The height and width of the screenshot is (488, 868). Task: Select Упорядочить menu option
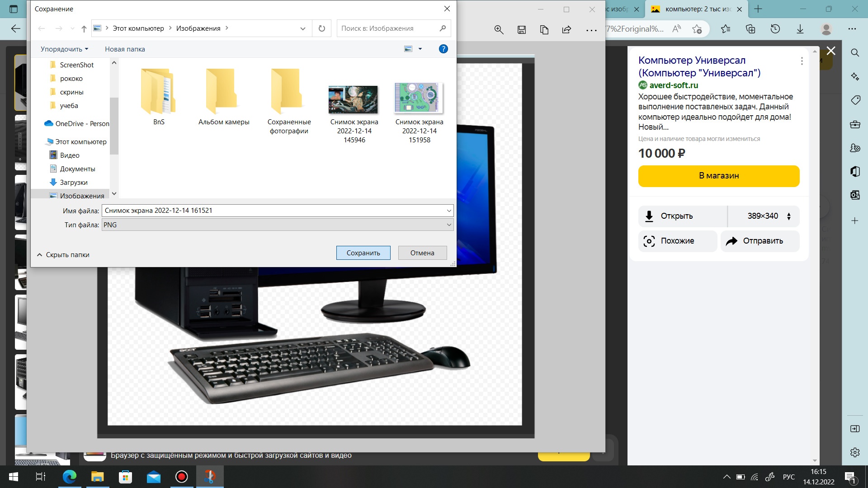[x=63, y=49]
